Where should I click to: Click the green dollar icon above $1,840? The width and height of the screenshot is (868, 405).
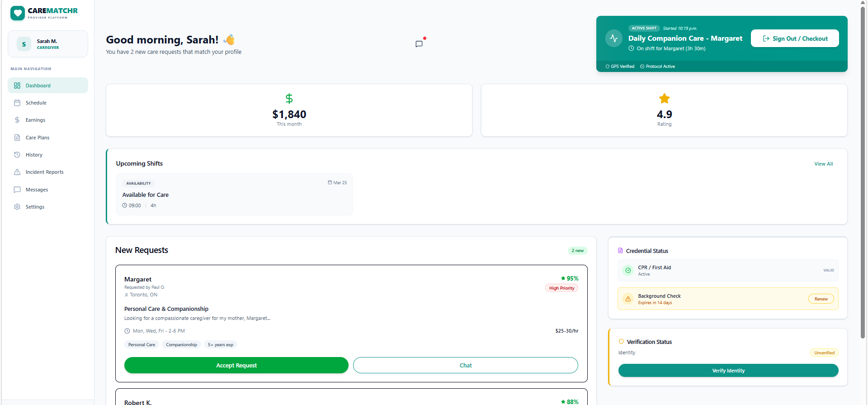tap(289, 98)
